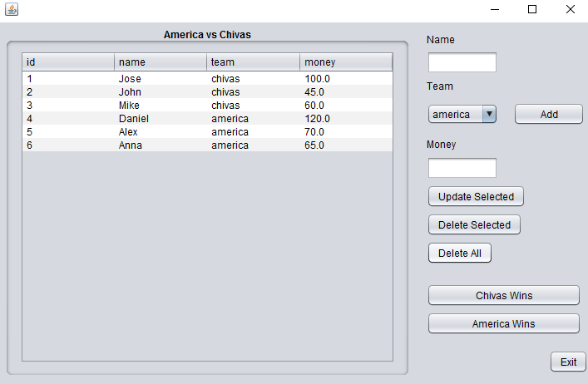Select the Daniel name cell
This screenshot has height=384, width=588.
(161, 118)
